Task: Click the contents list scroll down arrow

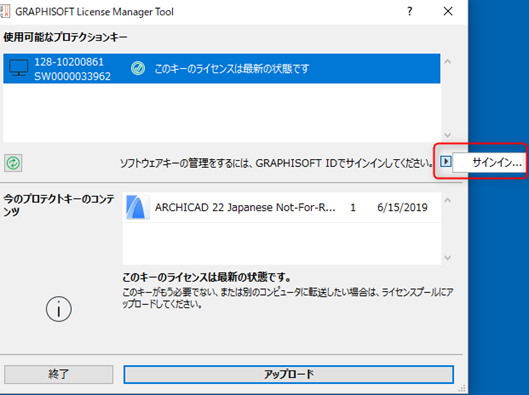Action: [x=448, y=258]
